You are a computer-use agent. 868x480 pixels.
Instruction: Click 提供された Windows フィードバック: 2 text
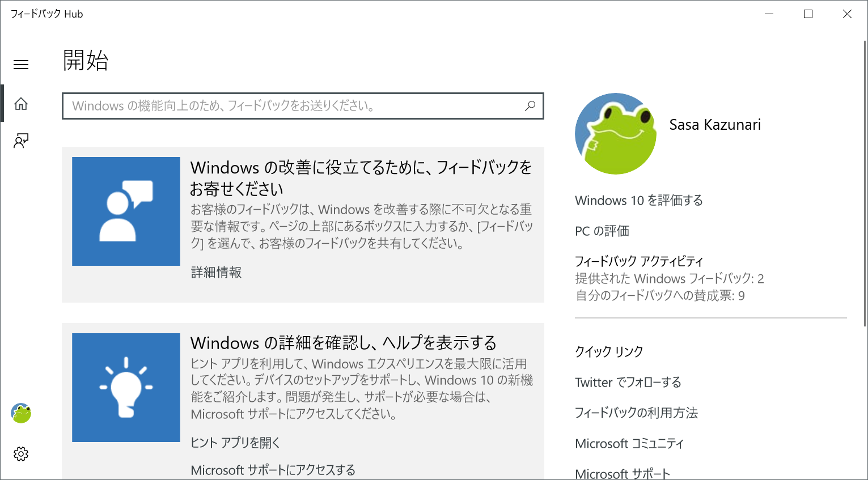click(670, 279)
